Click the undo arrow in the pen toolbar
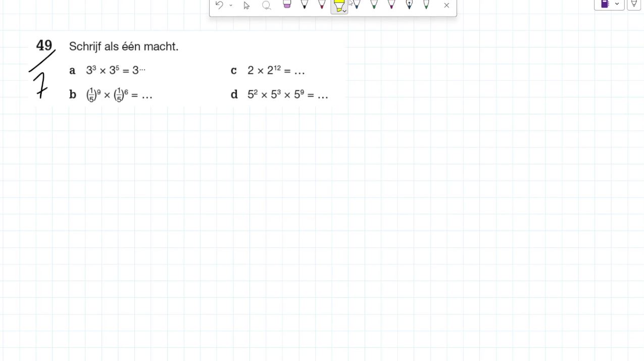Screen dimensions: 644x361 coord(219,5)
